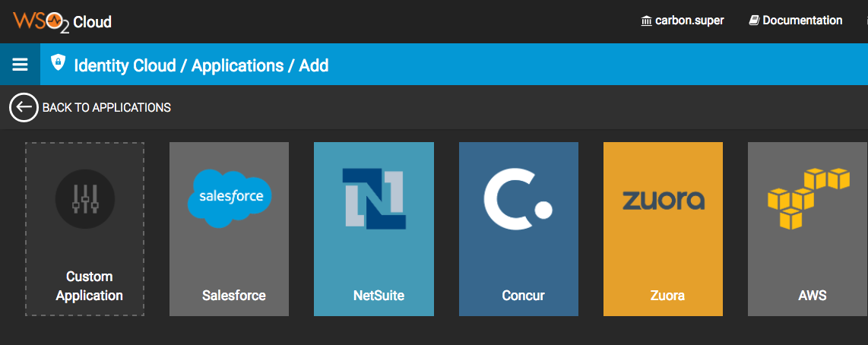Click the book icon beside Documentation

(754, 21)
